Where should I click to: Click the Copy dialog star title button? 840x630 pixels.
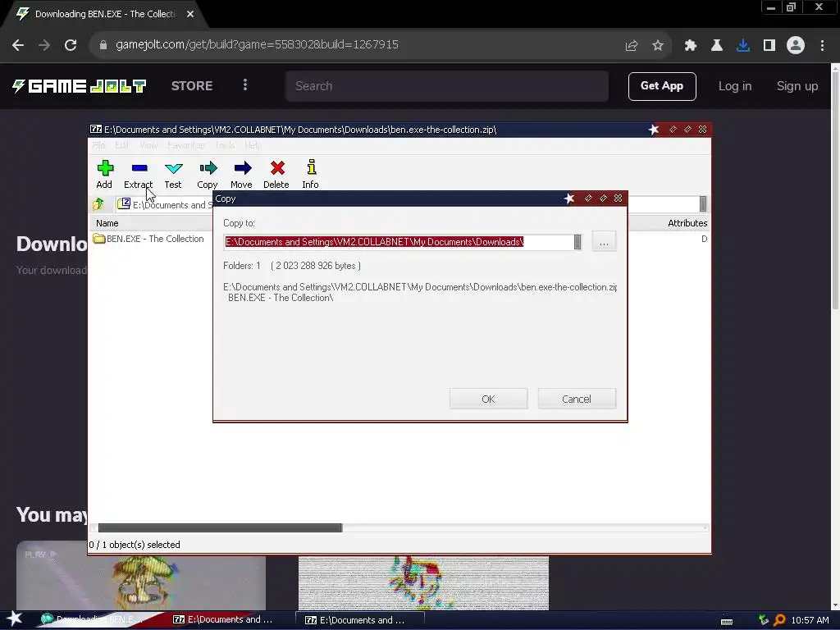click(569, 199)
